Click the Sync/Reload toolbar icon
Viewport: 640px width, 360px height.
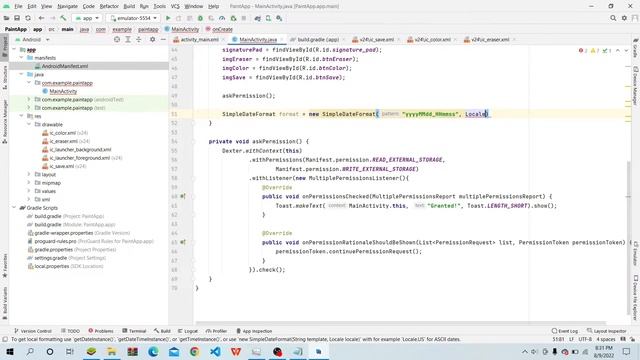(x=28, y=18)
